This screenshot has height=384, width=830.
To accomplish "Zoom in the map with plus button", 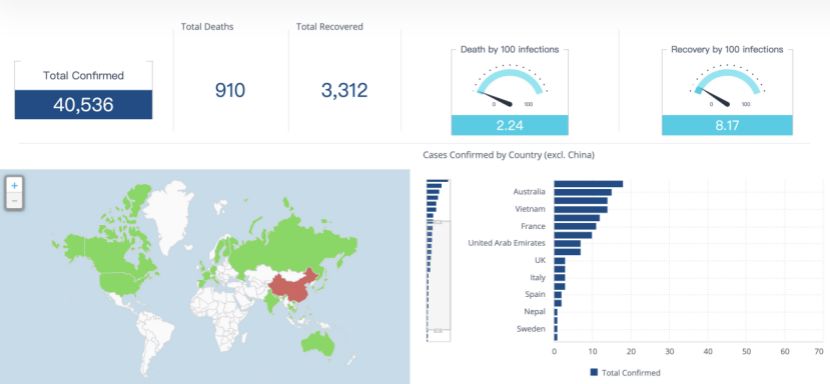I will [14, 185].
